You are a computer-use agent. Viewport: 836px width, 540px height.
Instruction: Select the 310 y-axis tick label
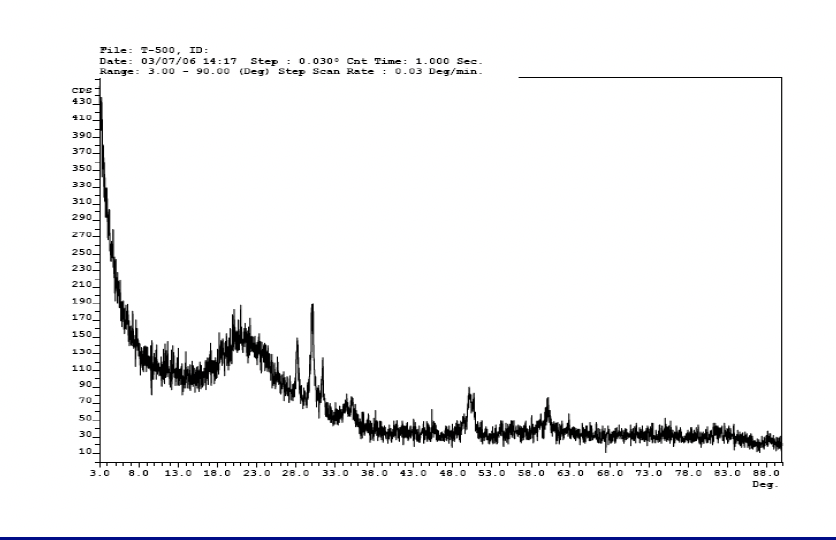[82, 202]
